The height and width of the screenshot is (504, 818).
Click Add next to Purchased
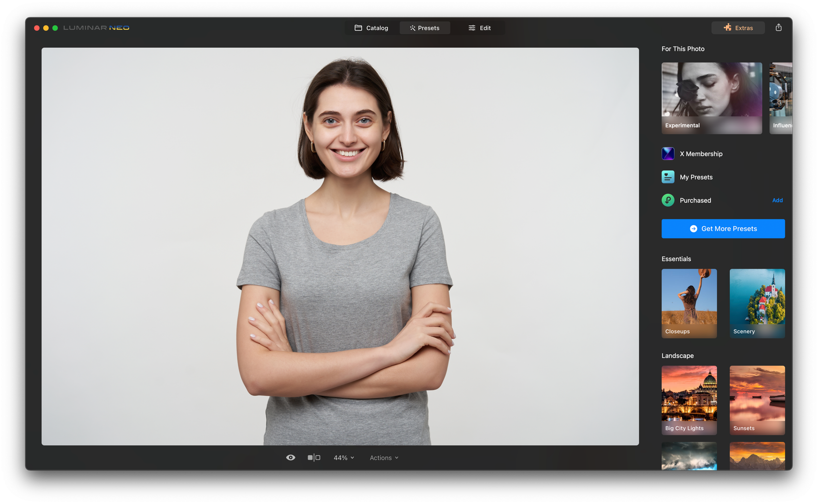point(777,200)
